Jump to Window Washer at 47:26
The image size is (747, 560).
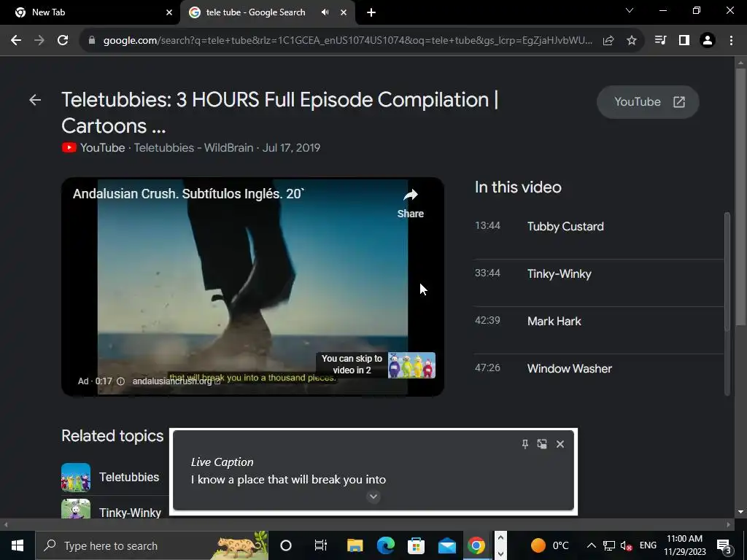point(599,368)
